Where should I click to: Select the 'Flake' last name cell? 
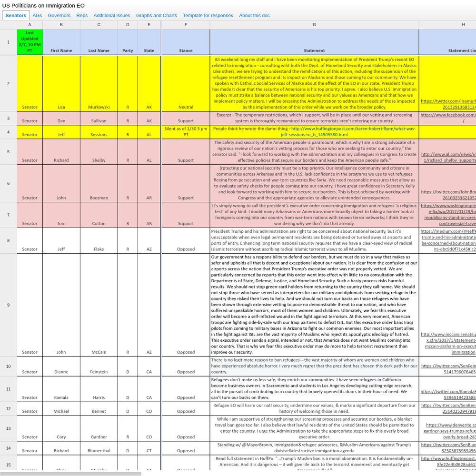[99, 241]
